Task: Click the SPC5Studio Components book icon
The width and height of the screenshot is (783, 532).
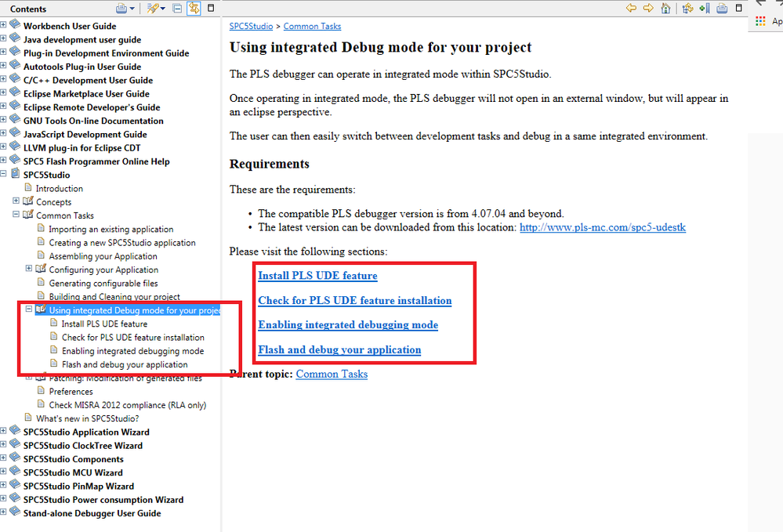Action: coord(15,457)
